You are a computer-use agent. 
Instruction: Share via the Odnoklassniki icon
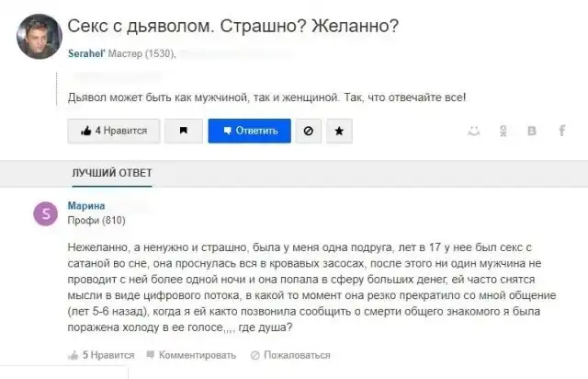tap(503, 131)
